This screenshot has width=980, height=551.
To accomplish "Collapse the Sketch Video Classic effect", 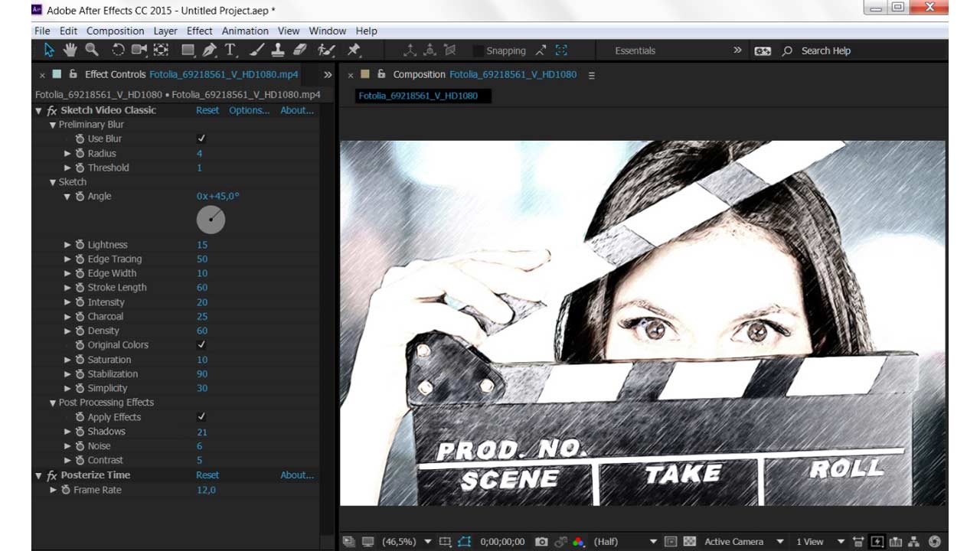I will tap(39, 110).
